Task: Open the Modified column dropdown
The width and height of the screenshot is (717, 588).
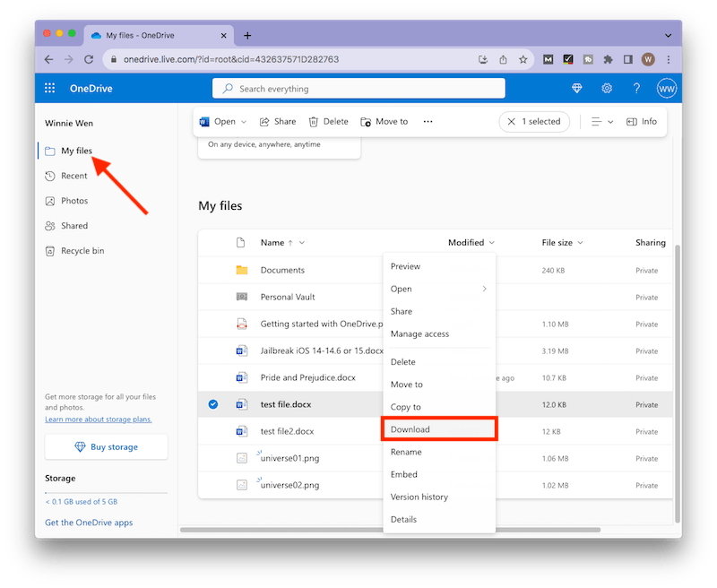Action: pos(492,243)
